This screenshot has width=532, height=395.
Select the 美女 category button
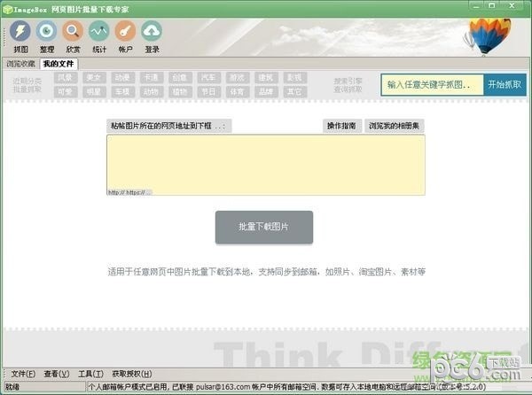click(94, 78)
